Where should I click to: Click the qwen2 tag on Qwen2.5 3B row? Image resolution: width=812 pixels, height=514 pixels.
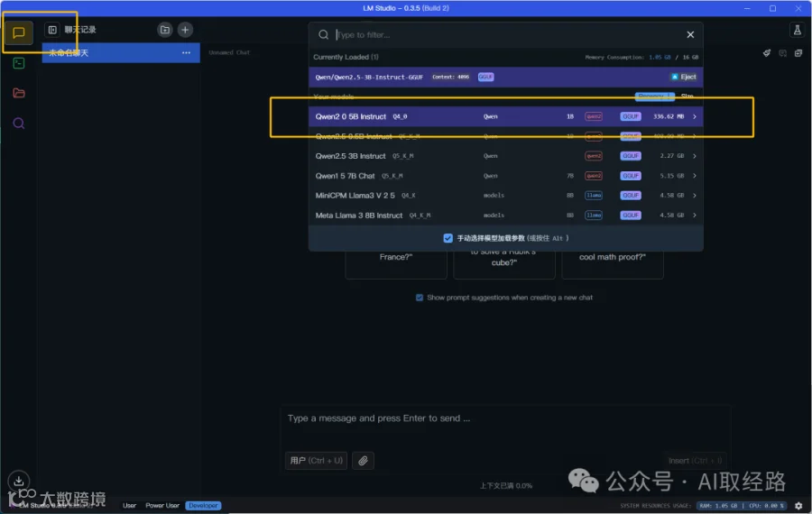point(594,156)
